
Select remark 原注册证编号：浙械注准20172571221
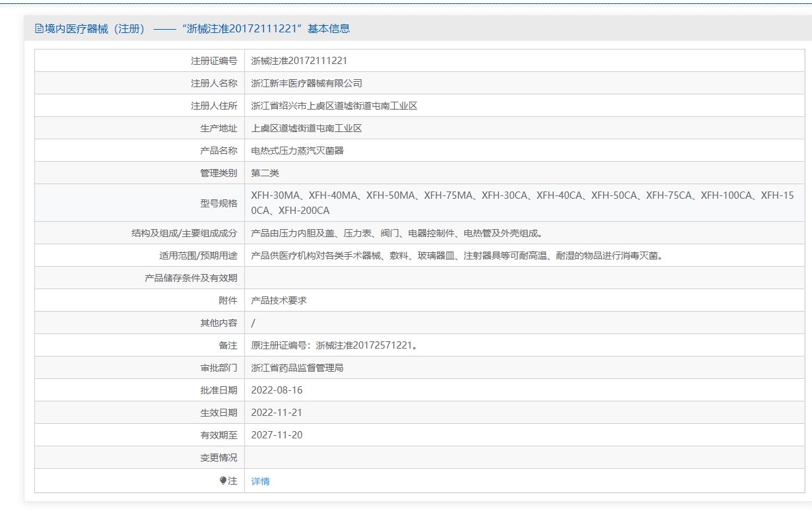point(334,345)
